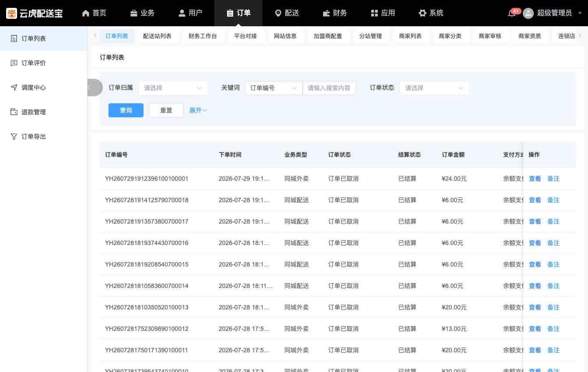588x372 pixels.
Task: Open the 系统 top menu
Action: [431, 13]
